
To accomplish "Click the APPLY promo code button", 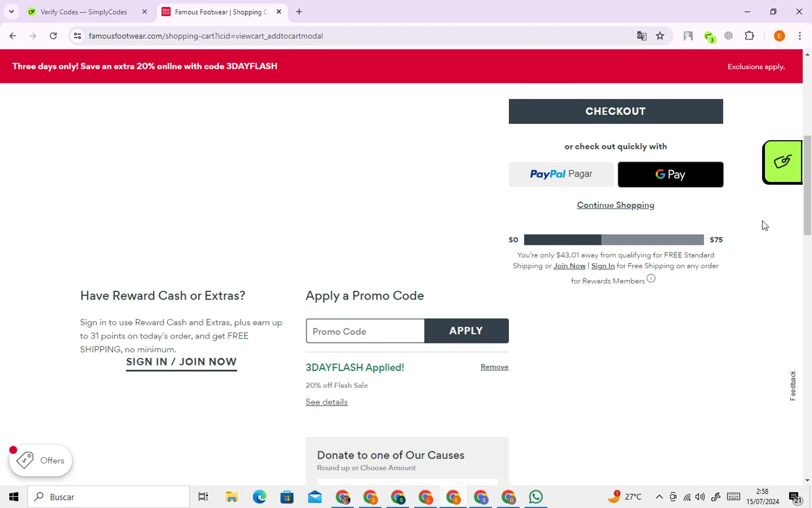I will click(466, 331).
